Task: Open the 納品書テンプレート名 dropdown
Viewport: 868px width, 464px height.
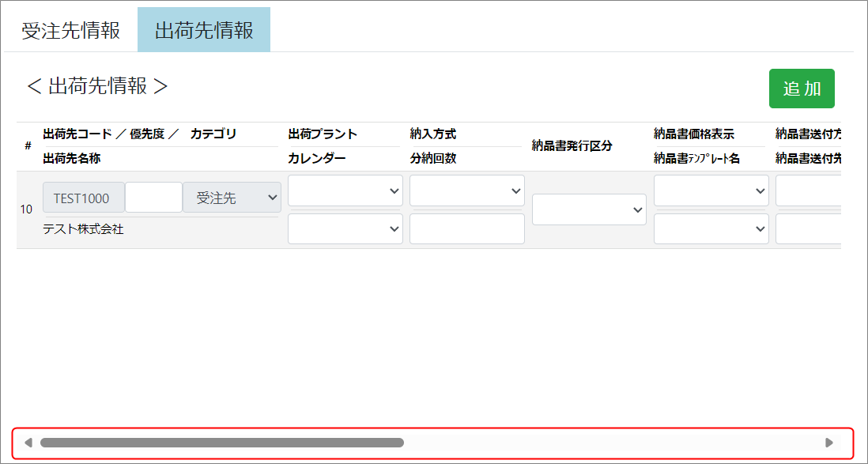Action: (711, 228)
